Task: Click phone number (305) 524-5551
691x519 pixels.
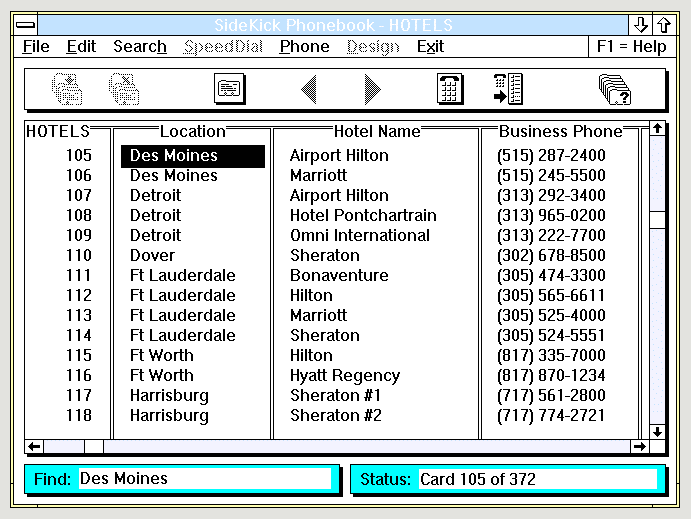Action: pyautogui.click(x=551, y=335)
